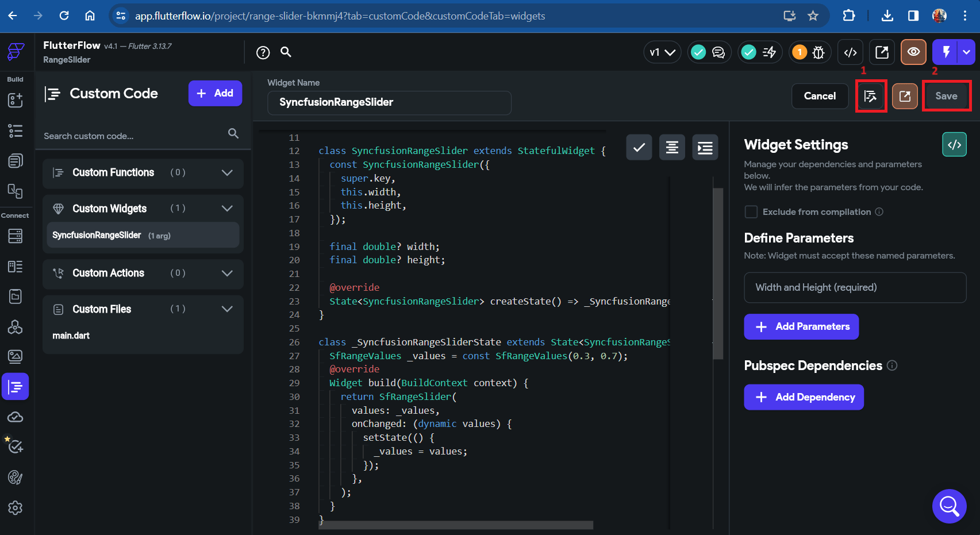This screenshot has width=980, height=535.
Task: Click the FlutterFlow logo icon
Action: pyautogui.click(x=16, y=52)
